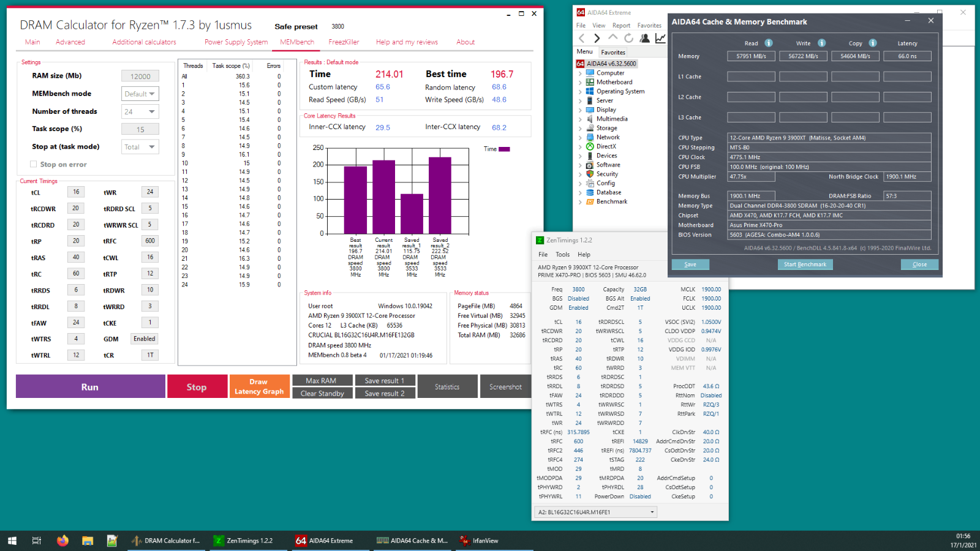This screenshot has width=980, height=551.
Task: Open the ZenTimings Tools menu
Action: click(x=562, y=255)
